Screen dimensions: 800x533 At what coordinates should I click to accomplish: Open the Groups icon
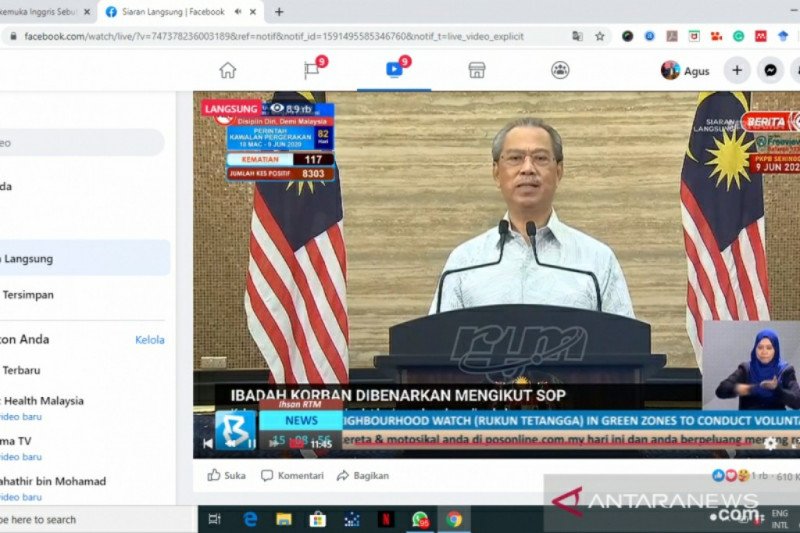click(560, 70)
